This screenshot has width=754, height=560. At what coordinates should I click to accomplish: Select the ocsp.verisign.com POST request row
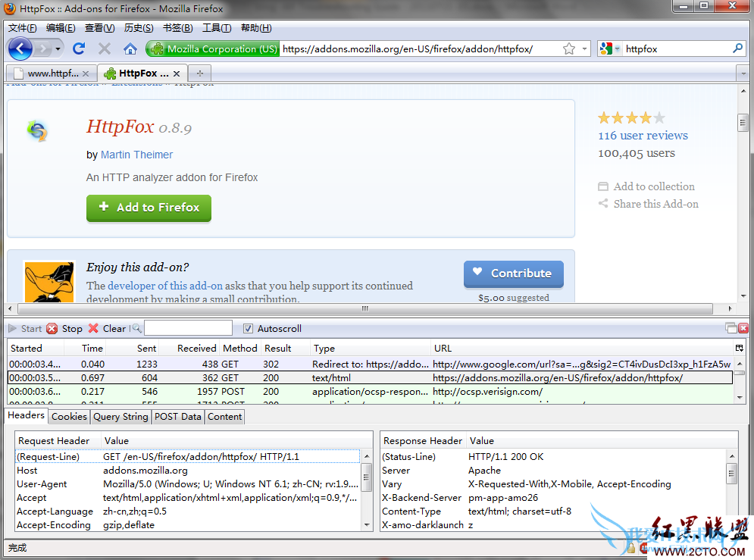[371, 392]
